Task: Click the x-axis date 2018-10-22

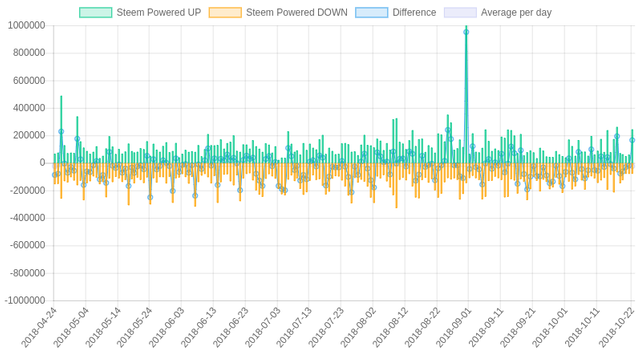Action: 616,328
